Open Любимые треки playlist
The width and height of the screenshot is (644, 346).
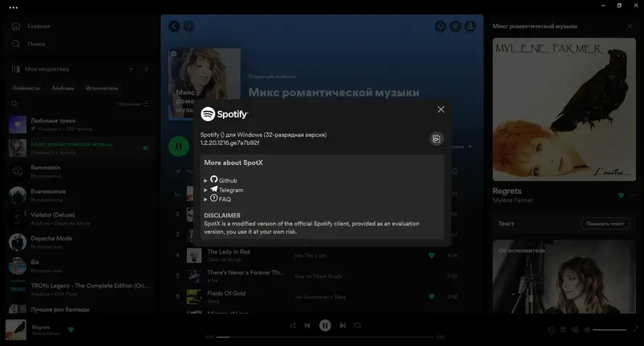click(79, 125)
